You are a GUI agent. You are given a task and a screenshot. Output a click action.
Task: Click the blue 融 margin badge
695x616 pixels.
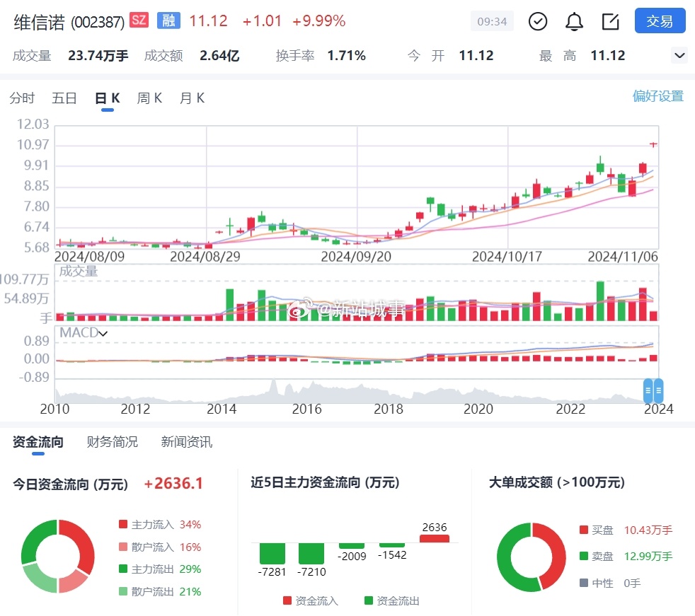[x=168, y=20]
